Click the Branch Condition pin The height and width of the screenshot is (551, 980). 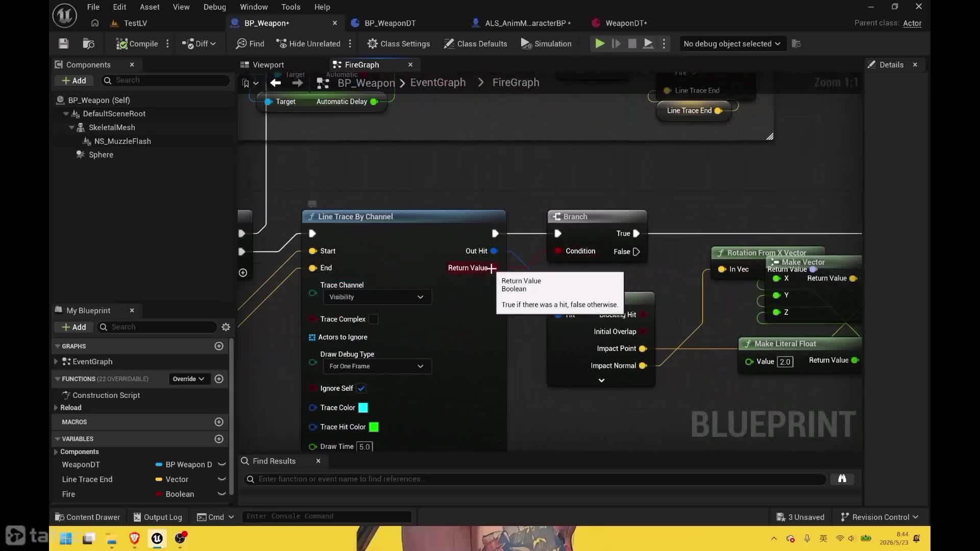558,251
